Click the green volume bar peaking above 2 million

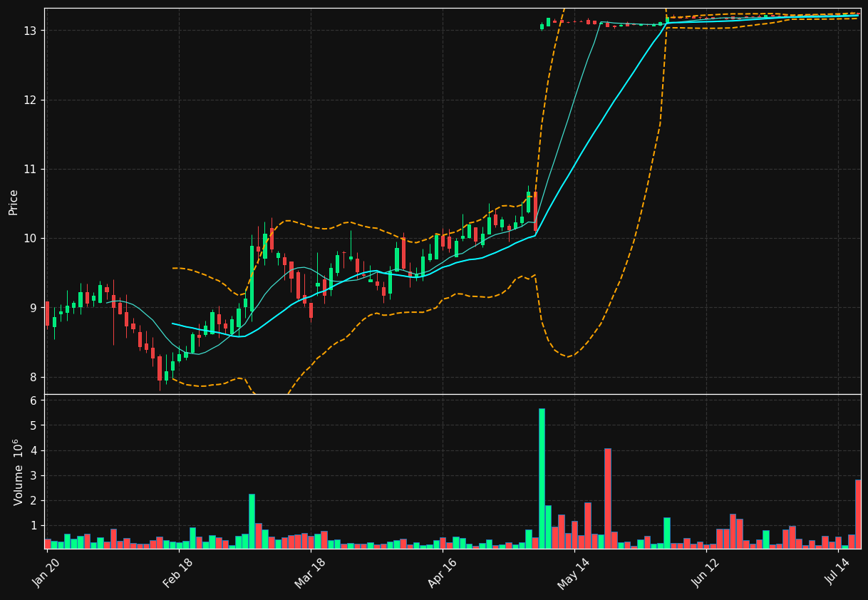click(x=252, y=521)
